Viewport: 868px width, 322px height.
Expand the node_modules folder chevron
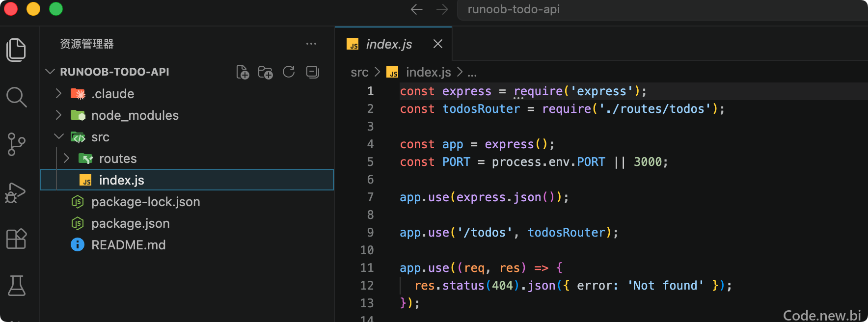[58, 115]
